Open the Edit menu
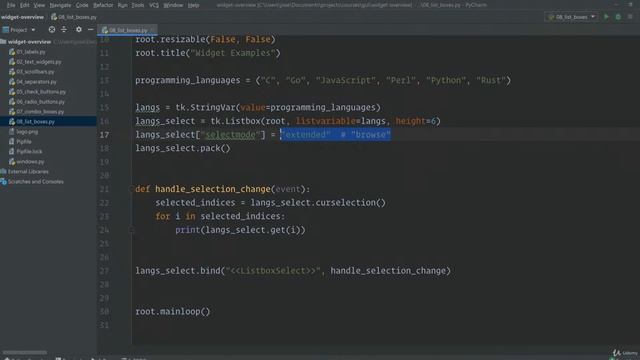Screen dimensions: 640x360 tap(24, 5)
